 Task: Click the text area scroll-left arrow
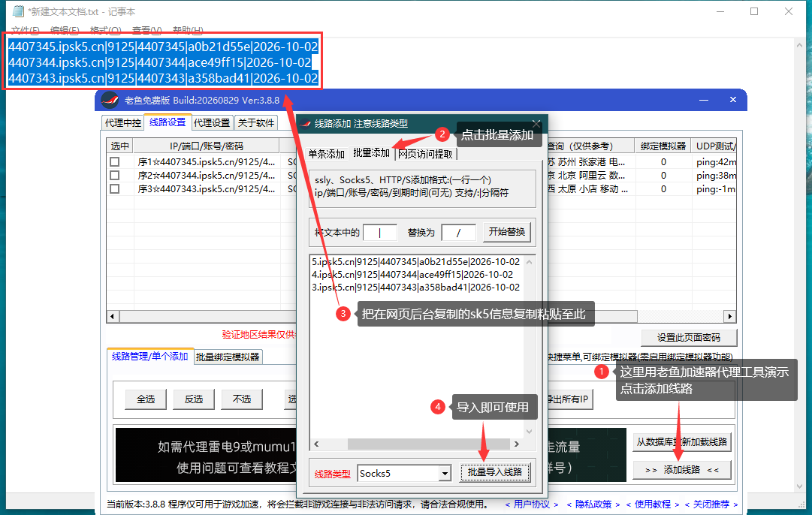pos(316,444)
